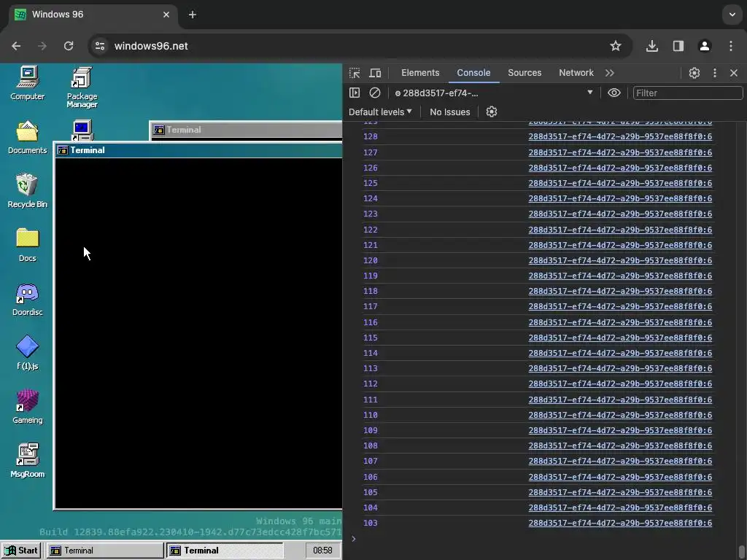
Task: Open the Recycle Bin icon
Action: click(x=27, y=191)
